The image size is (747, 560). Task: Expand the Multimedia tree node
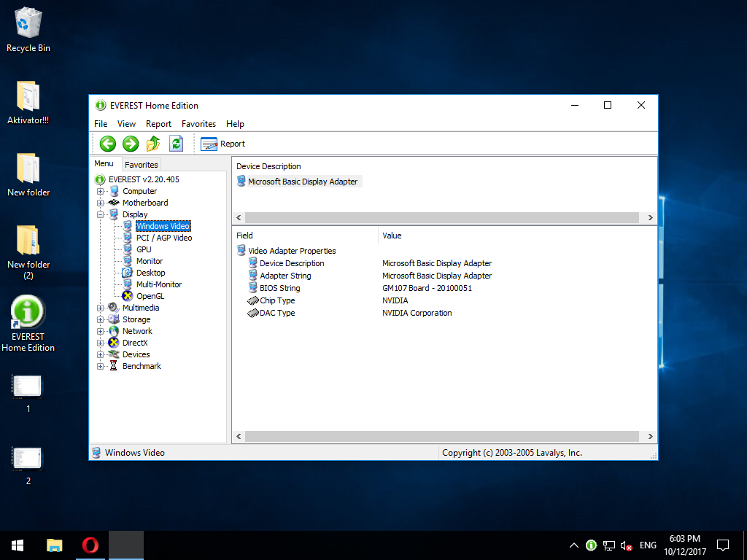point(100,308)
